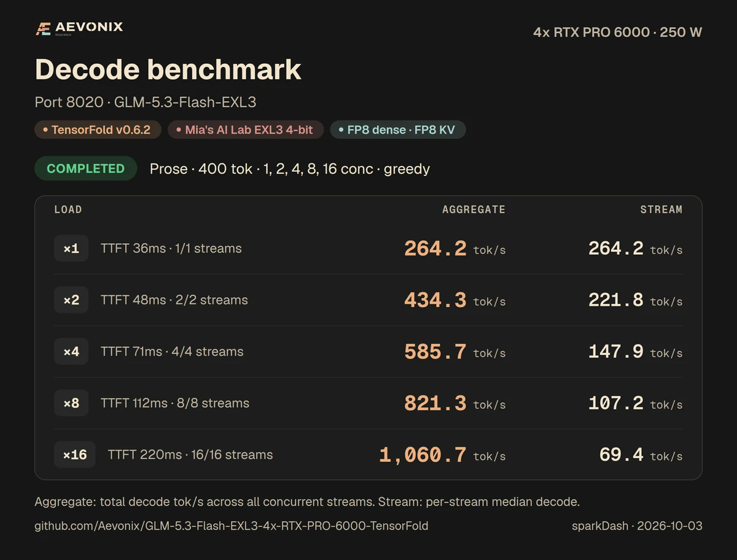The image size is (737, 560).
Task: Click the ×1 load badge
Action: (x=71, y=249)
